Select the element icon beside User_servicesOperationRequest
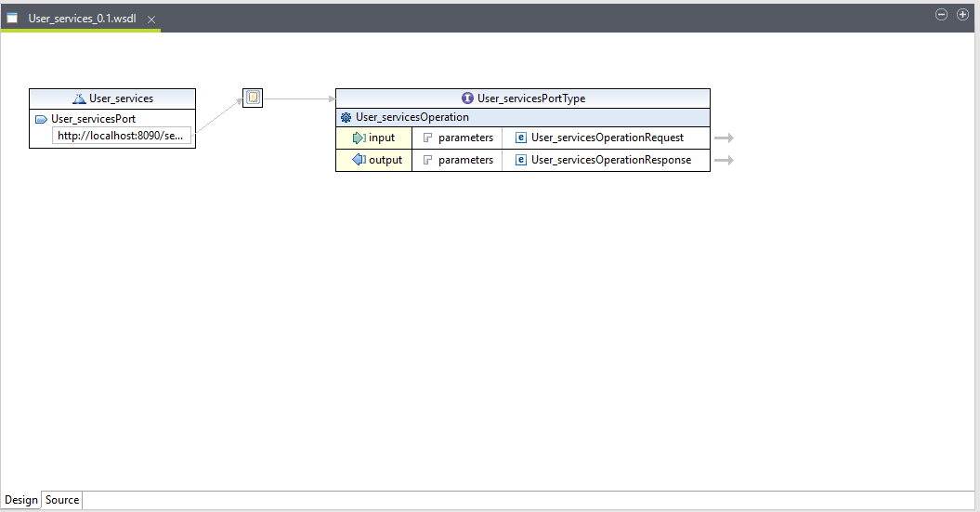The height and width of the screenshot is (512, 980). 521,138
